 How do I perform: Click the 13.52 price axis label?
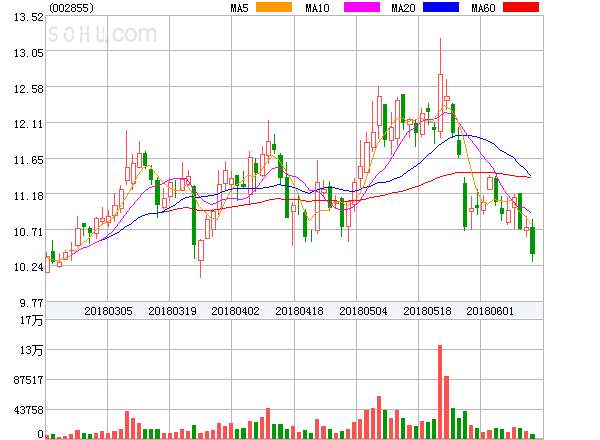(x=29, y=17)
